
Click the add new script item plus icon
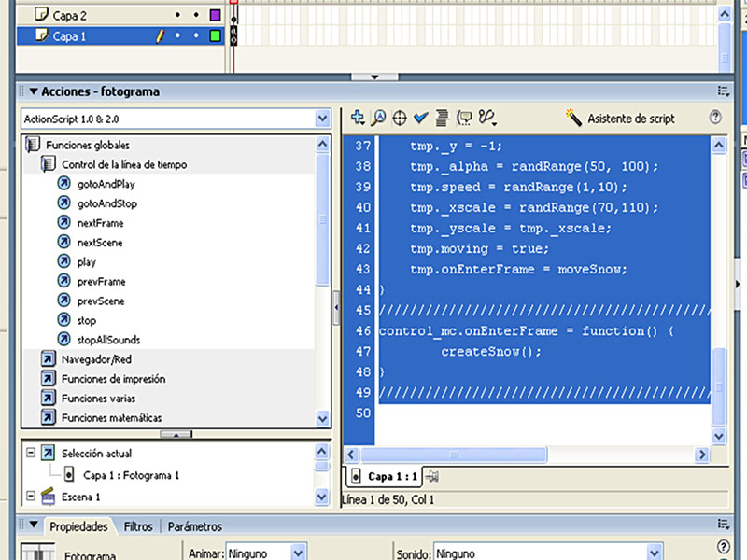[357, 118]
